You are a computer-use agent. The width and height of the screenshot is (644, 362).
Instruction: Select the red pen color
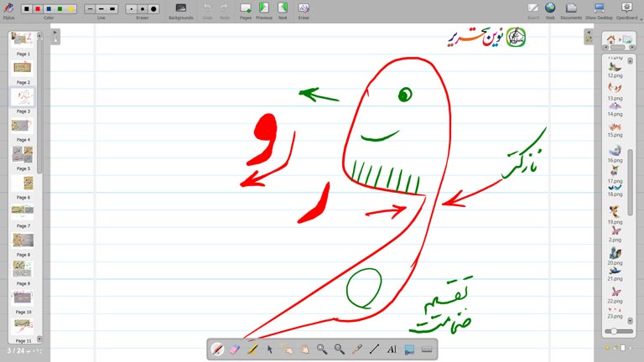tap(38, 8)
